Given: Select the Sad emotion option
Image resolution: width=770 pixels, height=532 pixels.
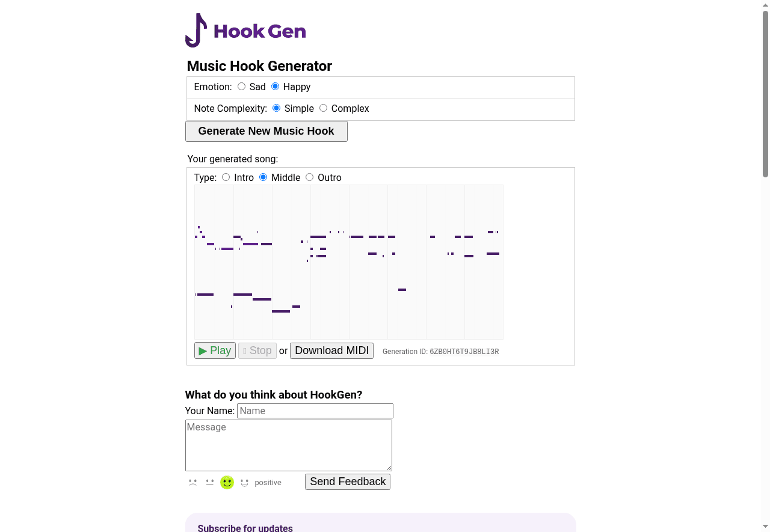Looking at the screenshot, I should coord(241,86).
